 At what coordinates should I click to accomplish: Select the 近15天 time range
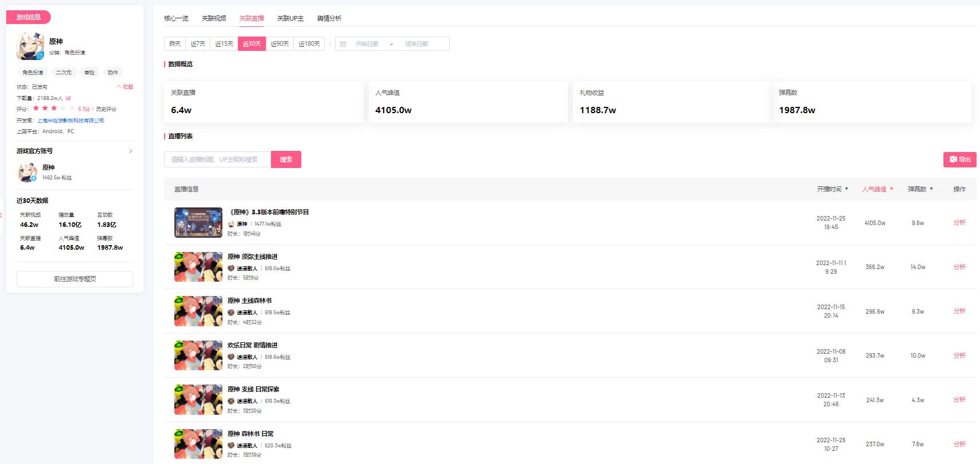(x=224, y=44)
